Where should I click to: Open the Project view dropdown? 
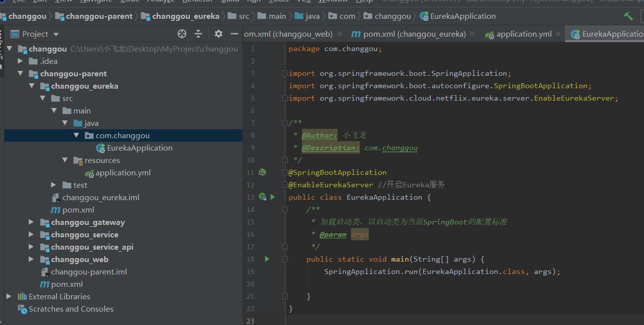coord(56,34)
